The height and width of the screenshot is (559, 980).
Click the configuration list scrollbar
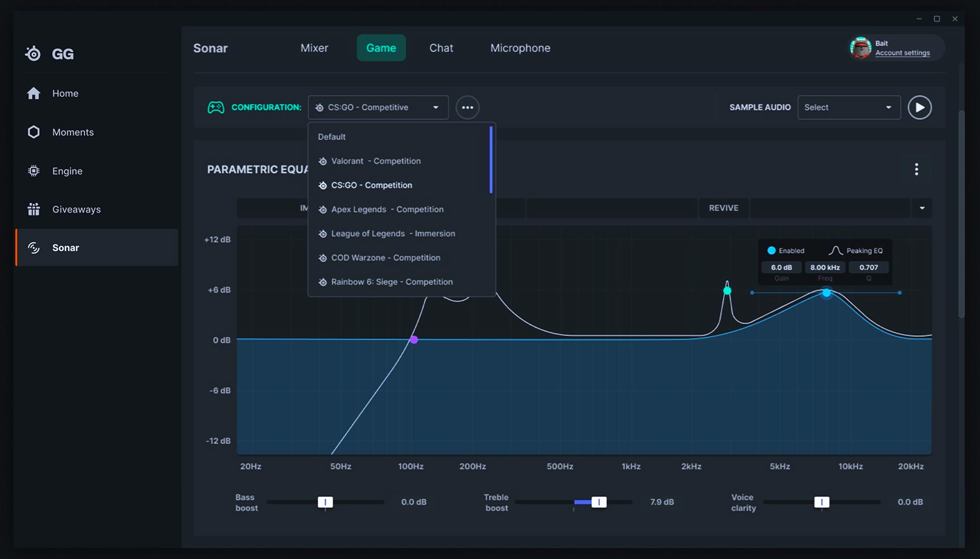[x=491, y=160]
